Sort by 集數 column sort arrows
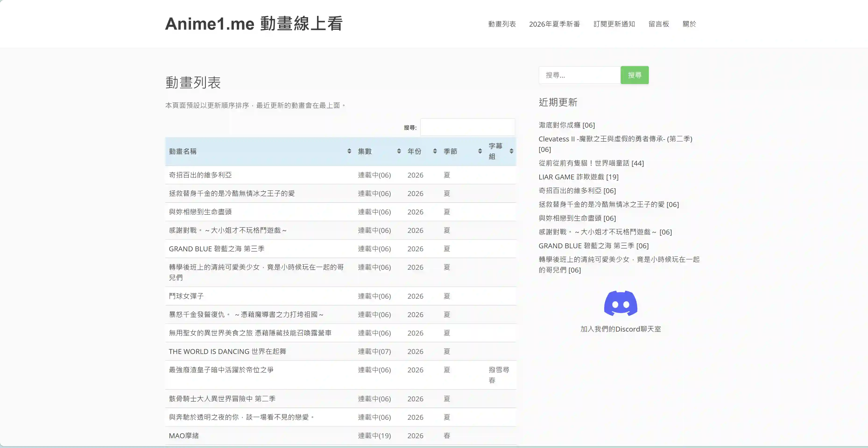This screenshot has height=448, width=868. (x=399, y=151)
